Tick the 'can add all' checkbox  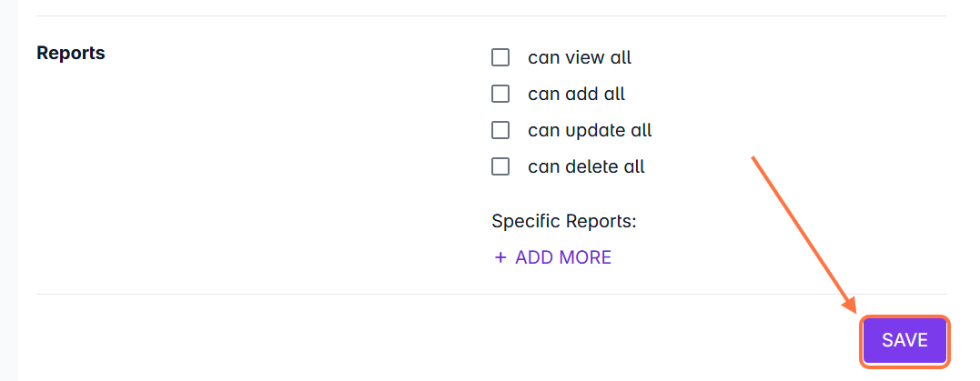click(x=500, y=94)
